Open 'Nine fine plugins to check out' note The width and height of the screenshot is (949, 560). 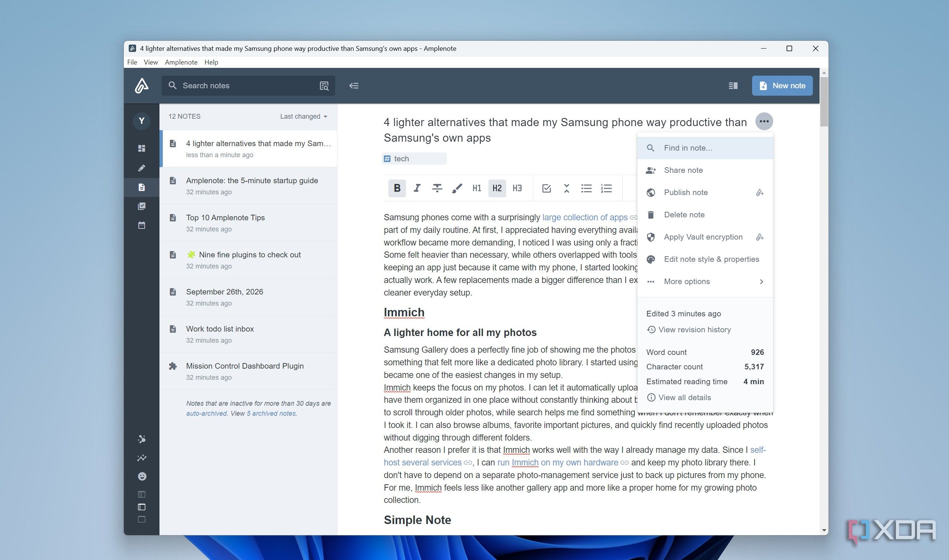(x=248, y=260)
